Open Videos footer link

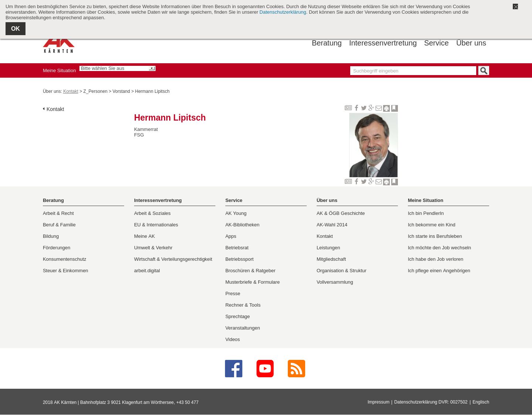coord(232,340)
